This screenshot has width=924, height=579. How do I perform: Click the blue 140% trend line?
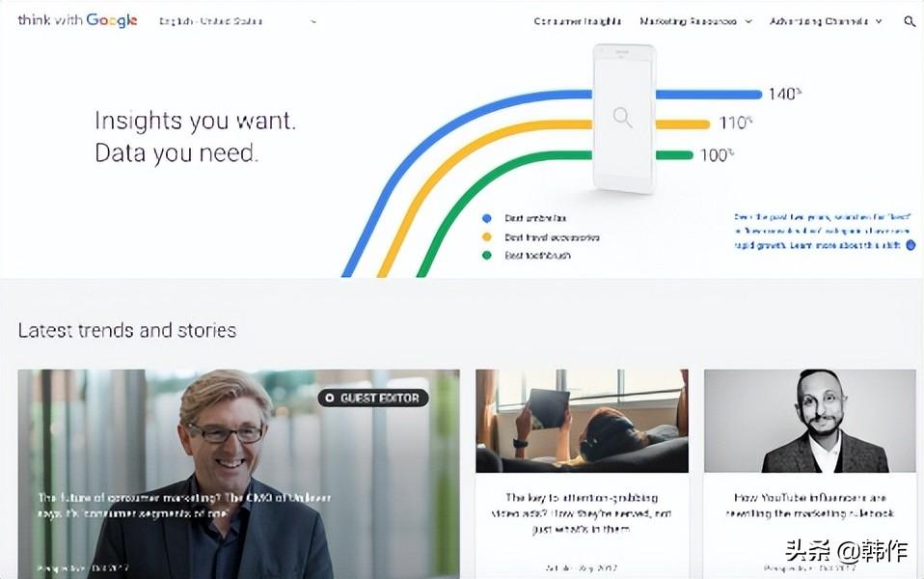709,95
